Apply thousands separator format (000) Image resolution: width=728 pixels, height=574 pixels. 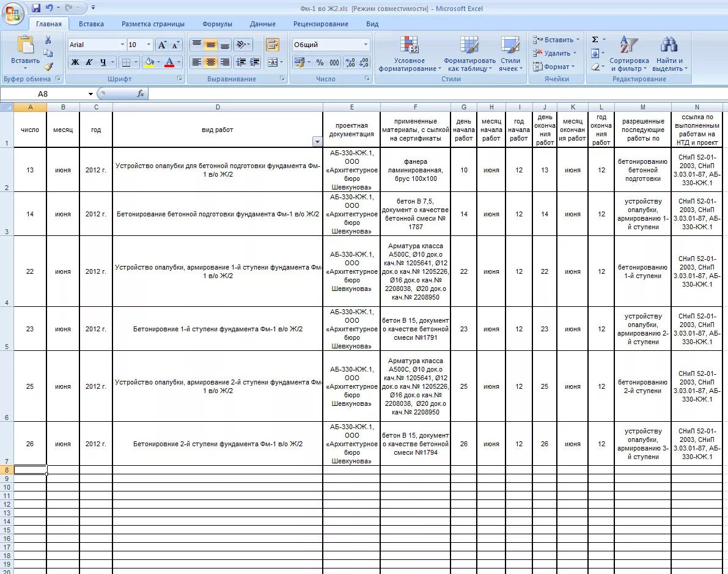334,62
